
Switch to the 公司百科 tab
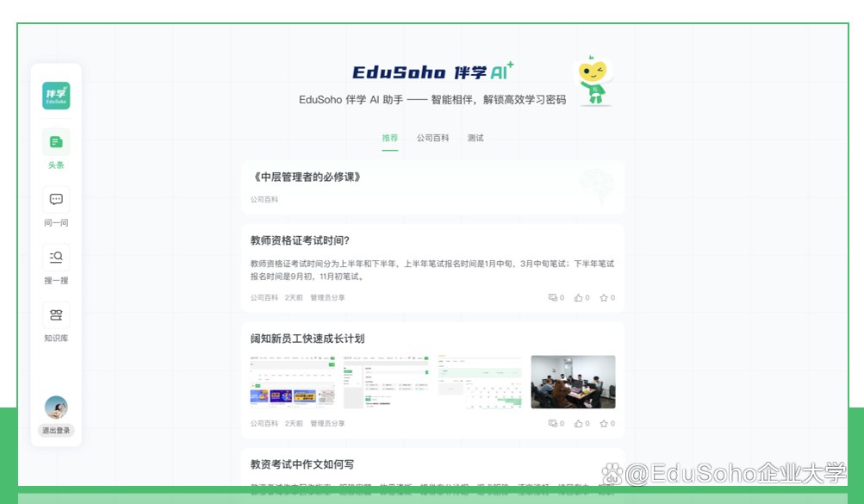pyautogui.click(x=432, y=138)
